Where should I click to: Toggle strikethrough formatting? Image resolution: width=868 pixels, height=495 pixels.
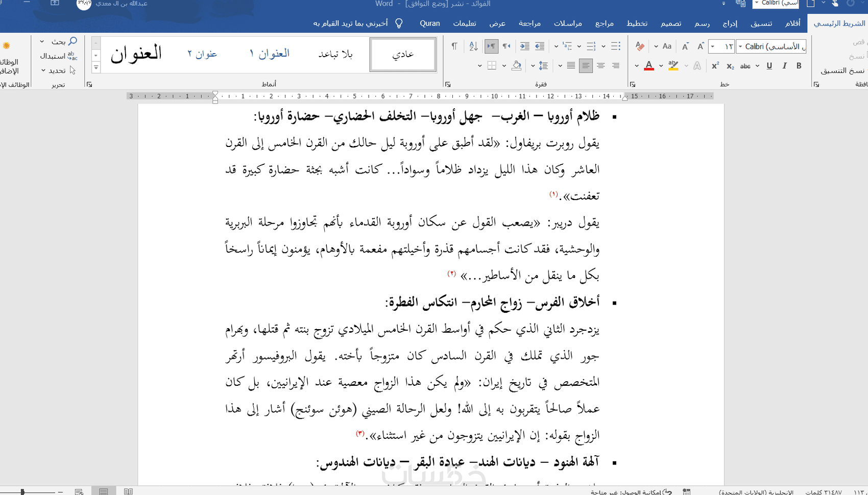(x=745, y=66)
